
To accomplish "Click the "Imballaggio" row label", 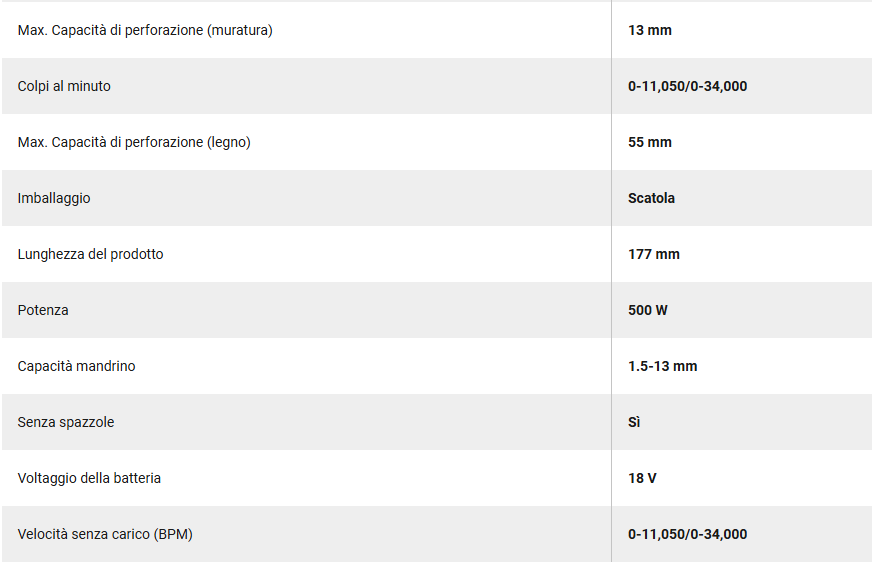I will coord(54,198).
